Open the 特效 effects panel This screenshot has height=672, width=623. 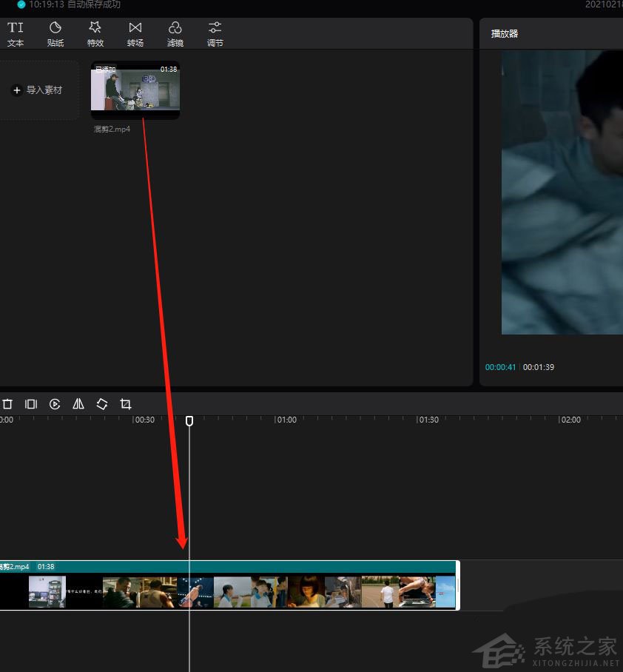click(95, 33)
